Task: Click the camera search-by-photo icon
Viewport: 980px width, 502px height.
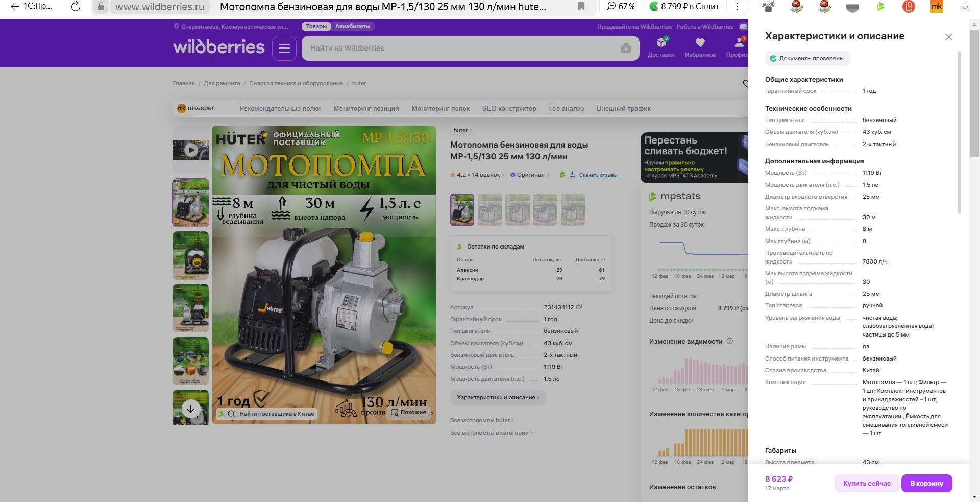Action: (x=626, y=49)
